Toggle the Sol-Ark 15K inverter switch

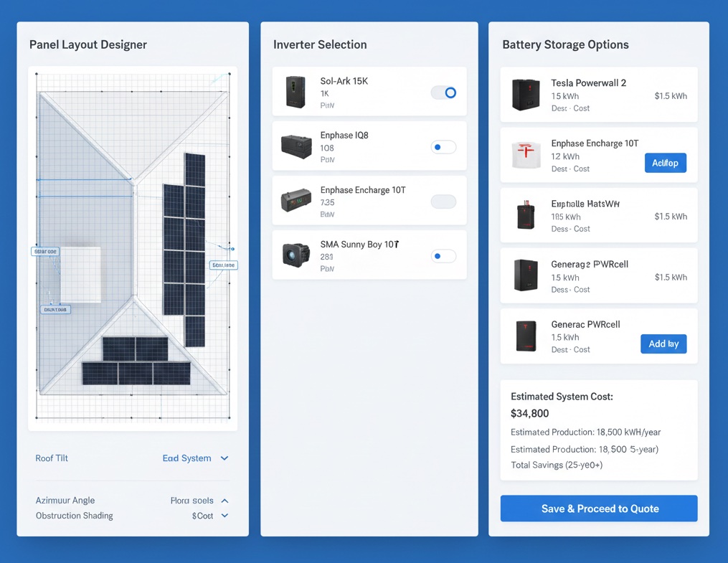(443, 93)
